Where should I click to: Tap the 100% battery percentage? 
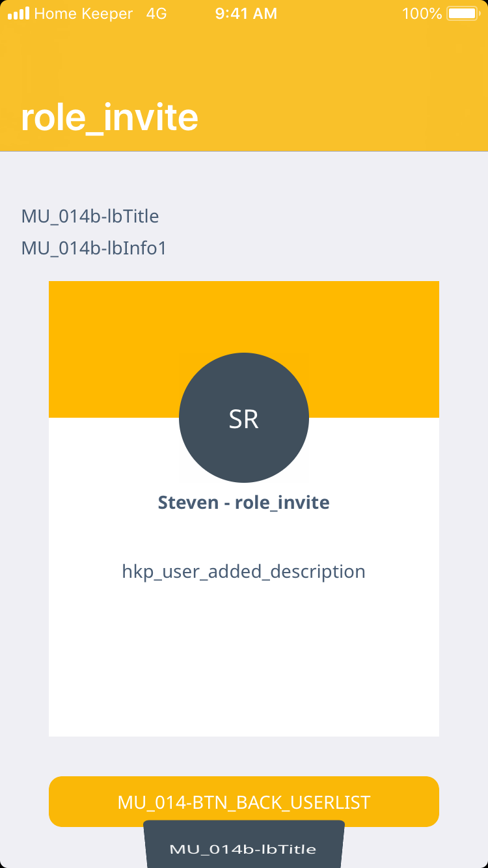click(x=422, y=13)
